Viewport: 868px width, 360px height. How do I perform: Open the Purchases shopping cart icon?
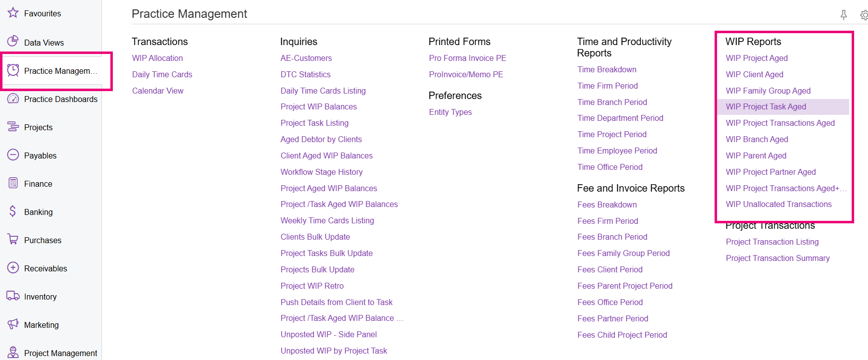coord(13,240)
